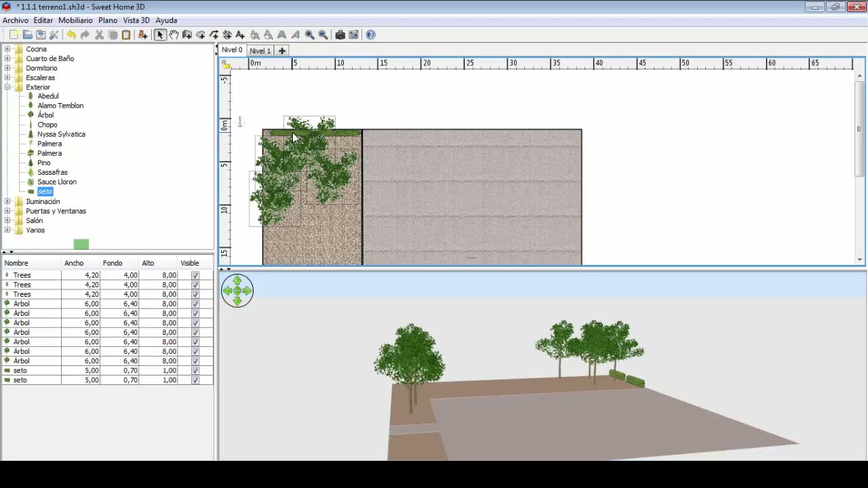The height and width of the screenshot is (488, 868).
Task: Sort the furniture list by Fondo header
Action: (119, 263)
